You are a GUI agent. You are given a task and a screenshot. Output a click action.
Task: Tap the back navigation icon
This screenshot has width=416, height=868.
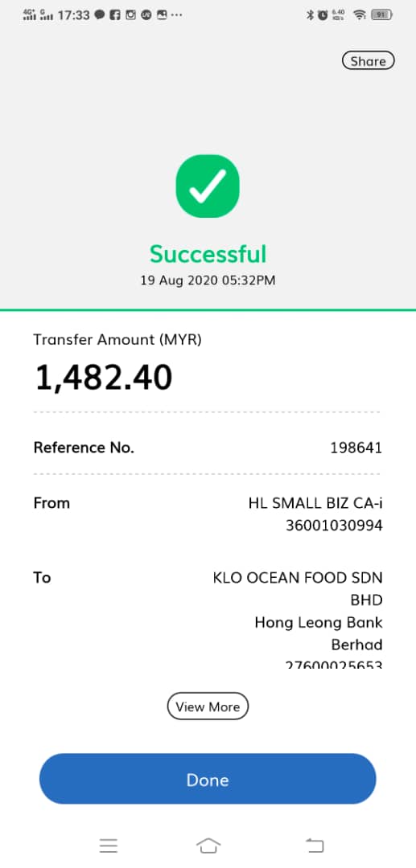click(x=315, y=845)
